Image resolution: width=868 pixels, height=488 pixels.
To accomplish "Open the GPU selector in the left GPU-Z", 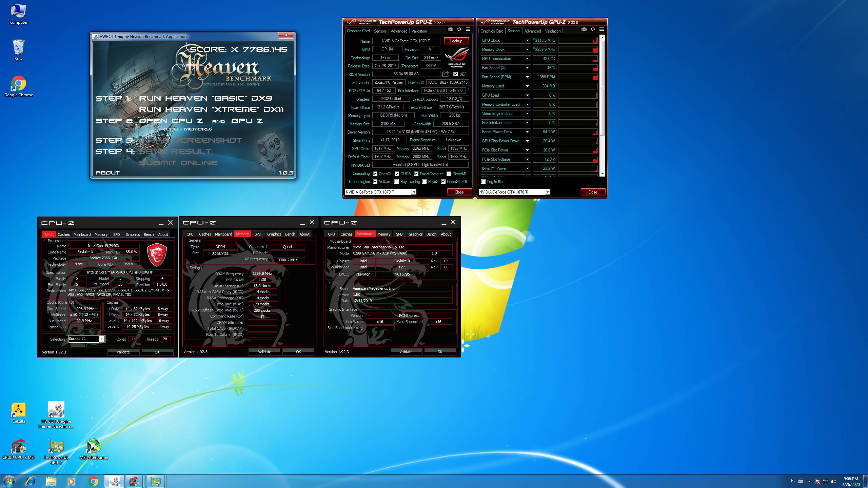I will 380,192.
